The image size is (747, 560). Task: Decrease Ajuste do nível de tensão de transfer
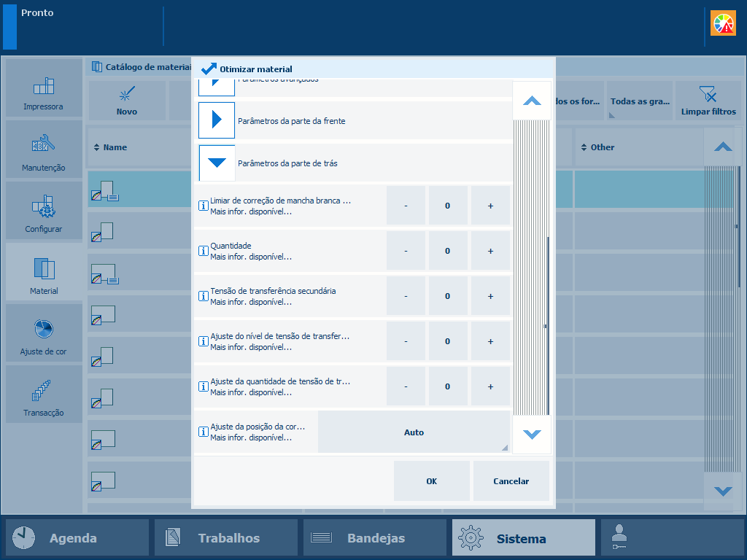click(x=406, y=341)
